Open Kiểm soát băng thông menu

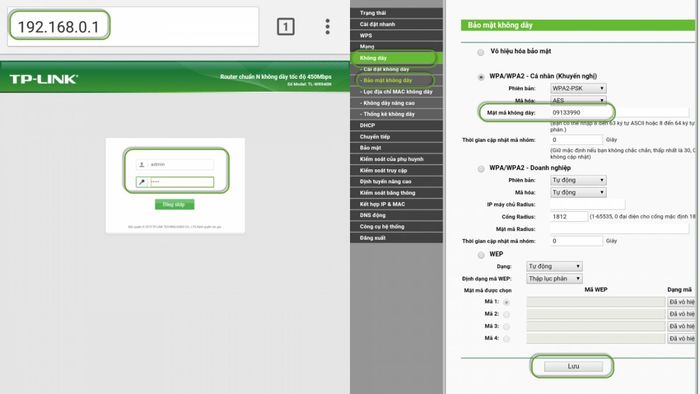pos(396,193)
